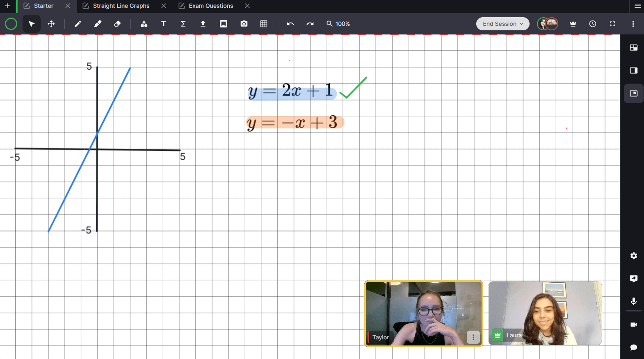Open the zoom level 100% control
Viewport: 644px width, 359px height.
[338, 24]
